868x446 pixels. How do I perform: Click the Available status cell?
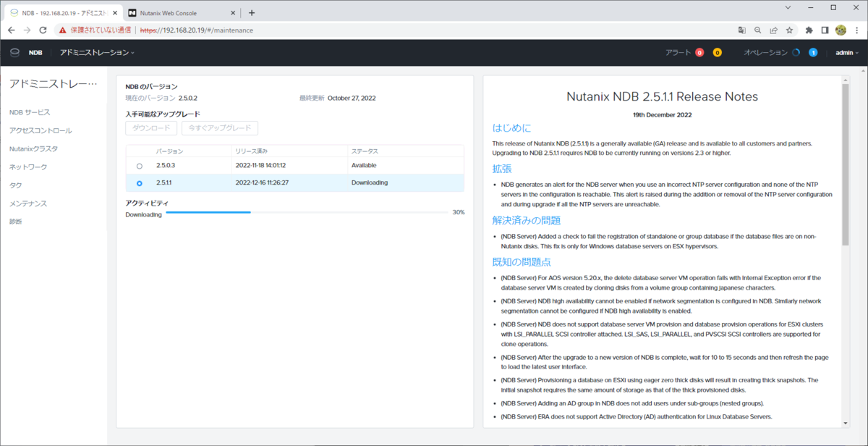point(365,165)
